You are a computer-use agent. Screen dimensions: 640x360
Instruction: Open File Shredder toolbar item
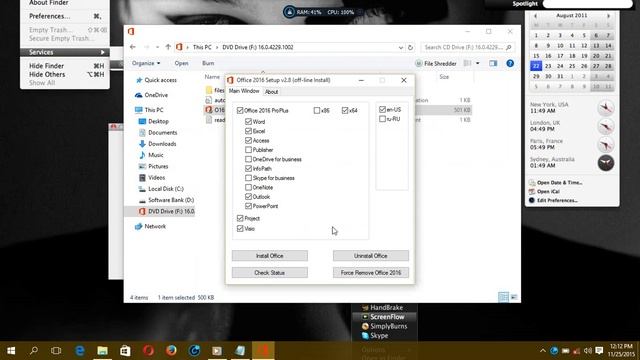coord(436,63)
